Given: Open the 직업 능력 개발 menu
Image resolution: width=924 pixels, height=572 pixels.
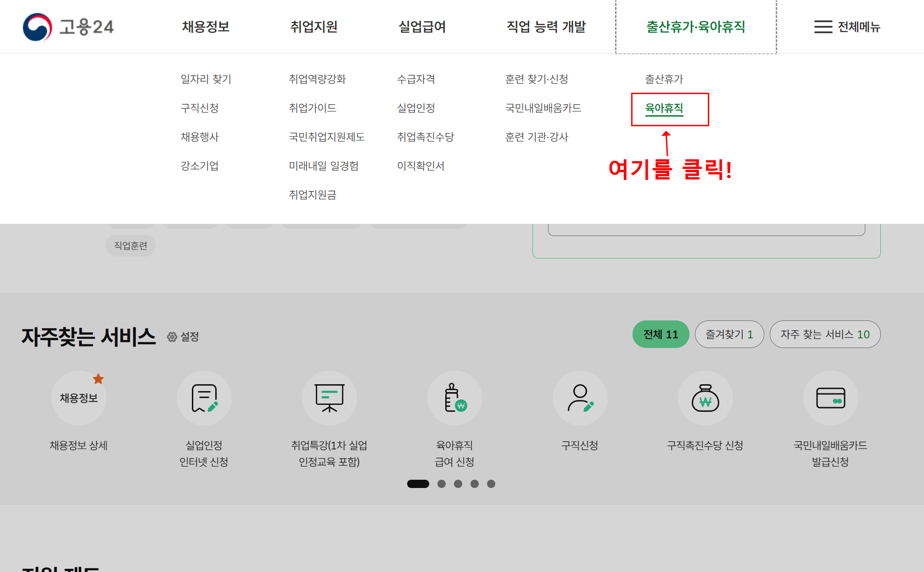Looking at the screenshot, I should point(546,27).
